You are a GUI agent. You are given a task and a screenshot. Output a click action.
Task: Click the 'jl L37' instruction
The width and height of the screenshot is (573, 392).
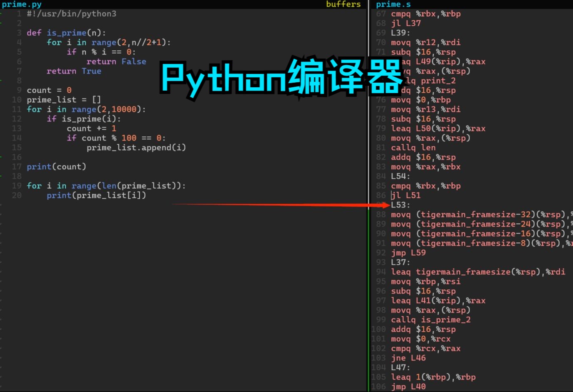[406, 23]
